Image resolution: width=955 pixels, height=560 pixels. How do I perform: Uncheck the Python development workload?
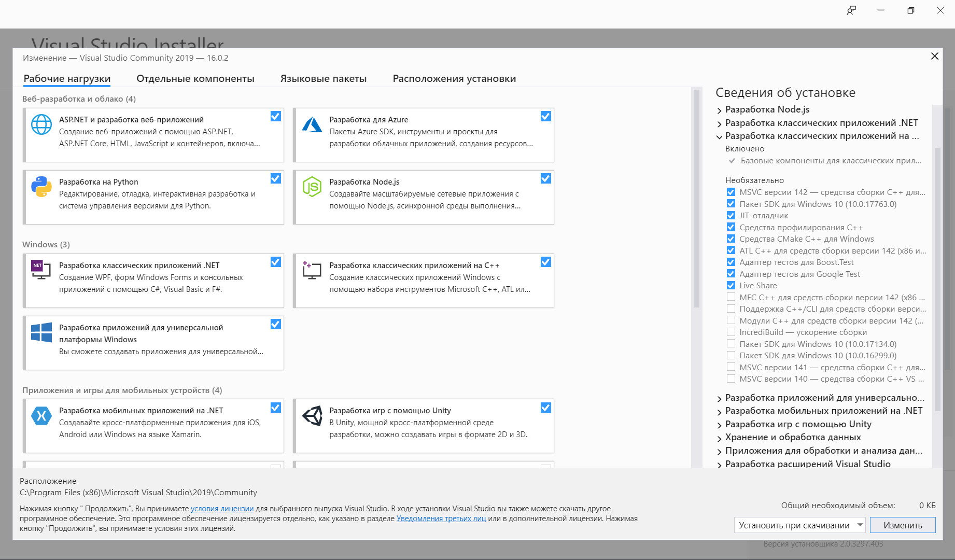click(276, 178)
